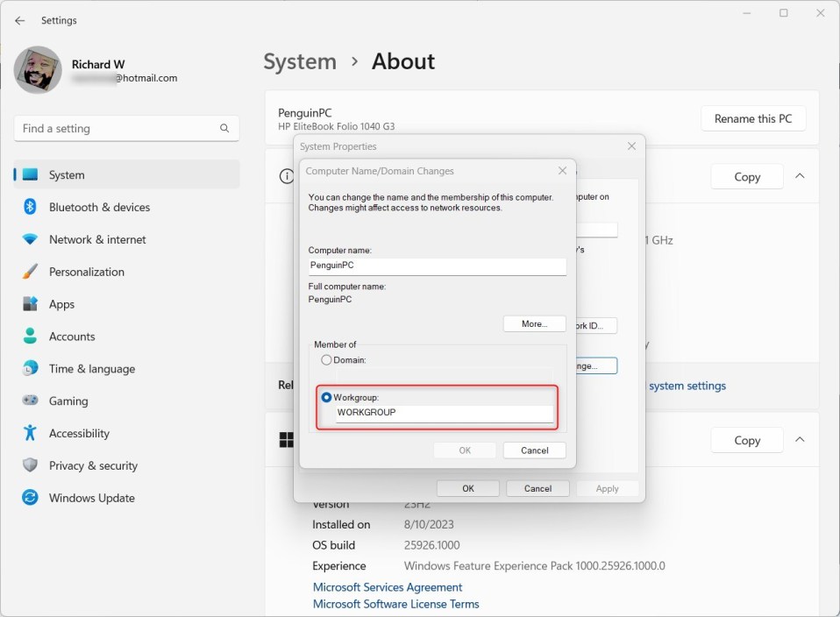Open Network & internet via its Wi-Fi icon
Image resolution: width=840 pixels, height=617 pixels.
(30, 239)
